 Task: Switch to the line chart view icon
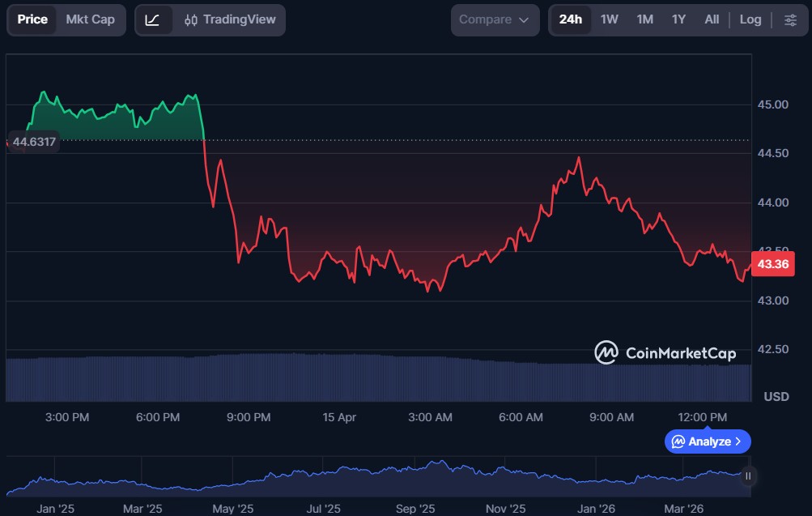[x=152, y=19]
